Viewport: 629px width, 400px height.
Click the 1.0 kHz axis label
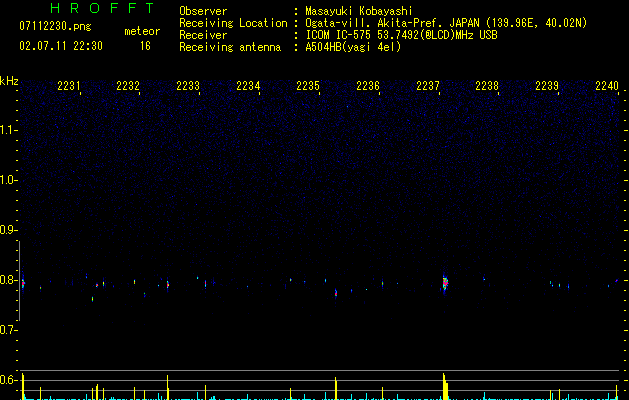[8, 180]
